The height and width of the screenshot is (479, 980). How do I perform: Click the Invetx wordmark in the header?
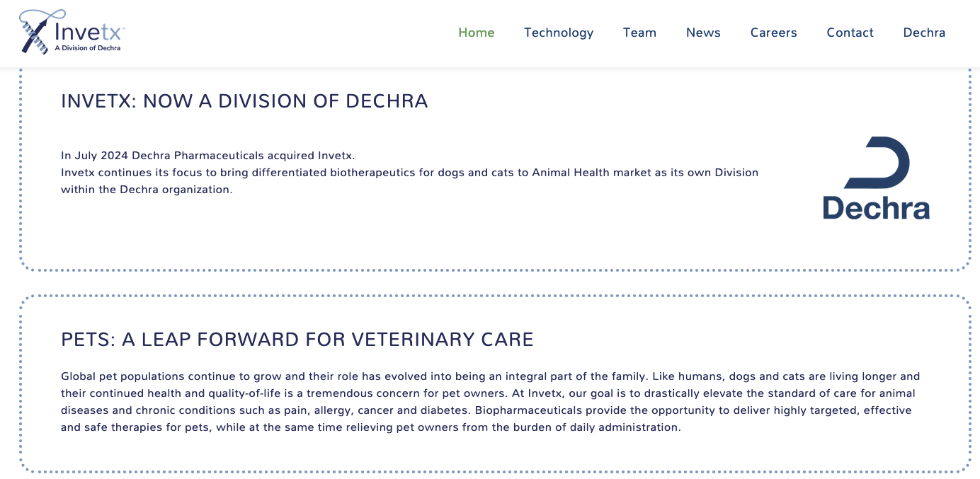(89, 31)
